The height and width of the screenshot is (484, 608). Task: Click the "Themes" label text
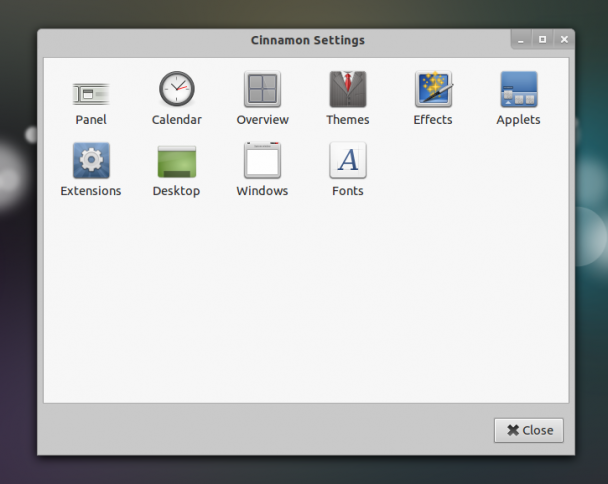(348, 119)
